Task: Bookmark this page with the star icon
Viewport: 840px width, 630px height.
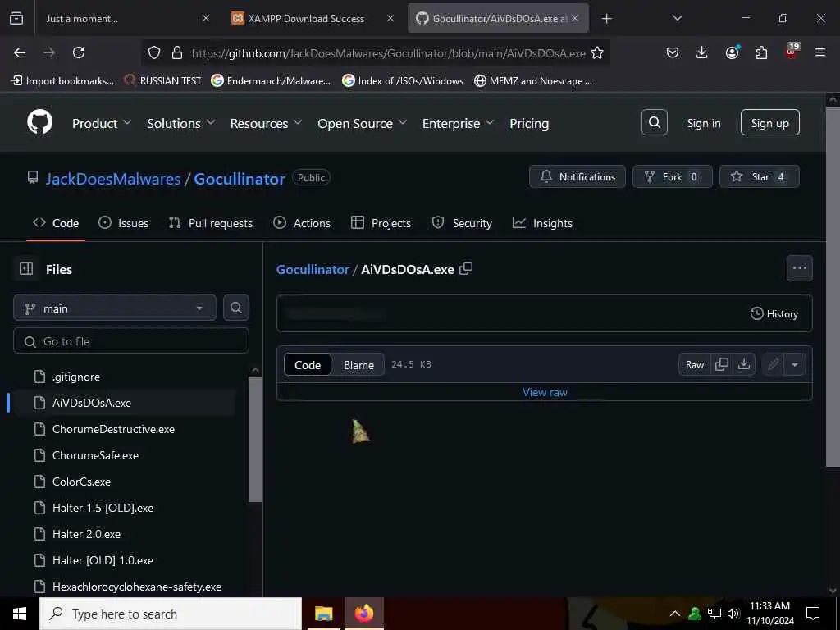Action: click(x=597, y=53)
